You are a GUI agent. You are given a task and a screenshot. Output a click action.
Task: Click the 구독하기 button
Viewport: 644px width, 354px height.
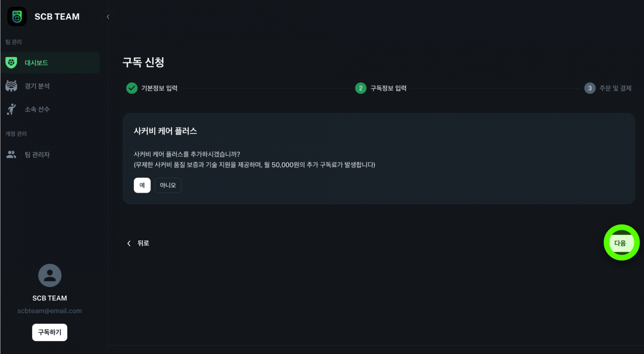[x=50, y=332]
